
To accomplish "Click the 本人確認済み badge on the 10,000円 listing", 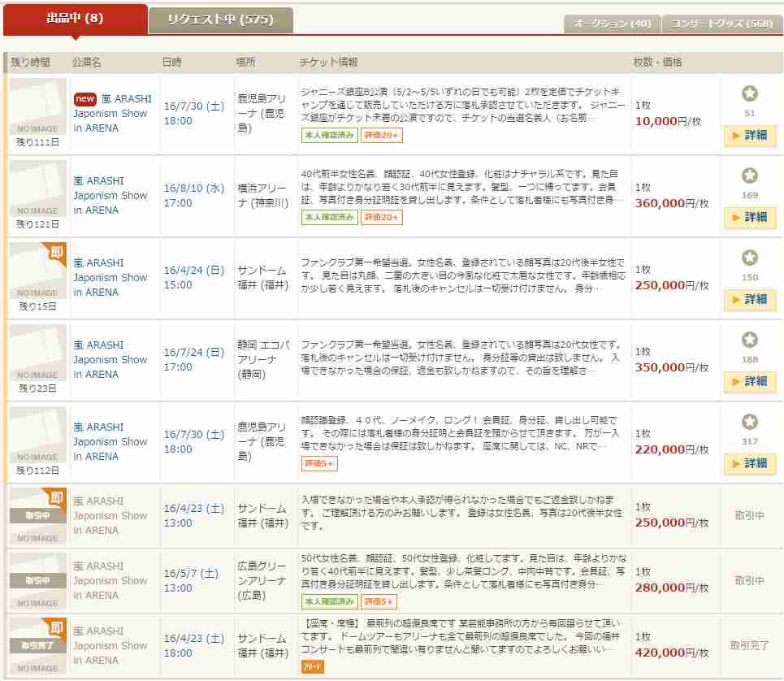I will (x=330, y=136).
